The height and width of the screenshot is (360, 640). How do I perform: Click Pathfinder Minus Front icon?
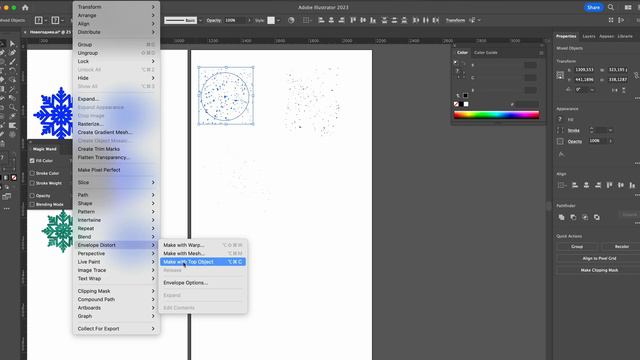(573, 217)
